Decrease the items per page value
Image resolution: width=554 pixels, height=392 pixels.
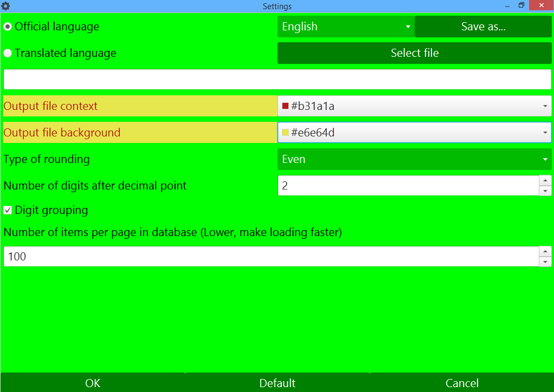[545, 262]
